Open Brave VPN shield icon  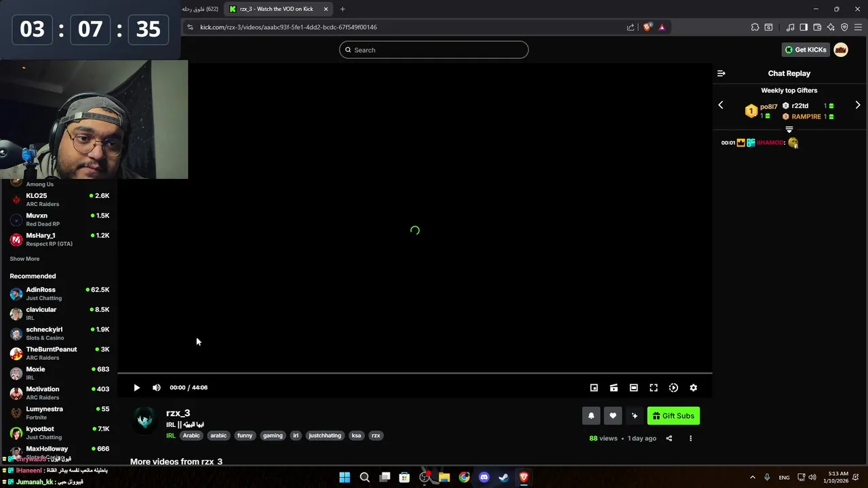click(844, 27)
